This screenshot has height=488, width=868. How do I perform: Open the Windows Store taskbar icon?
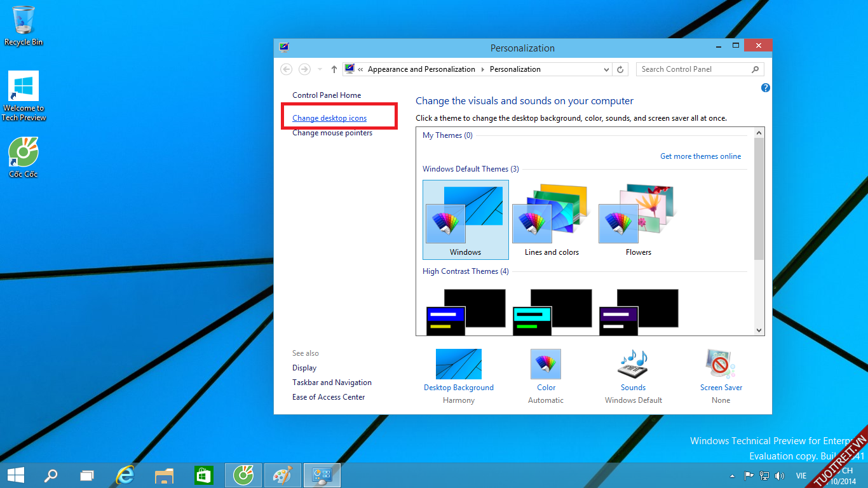click(x=203, y=475)
